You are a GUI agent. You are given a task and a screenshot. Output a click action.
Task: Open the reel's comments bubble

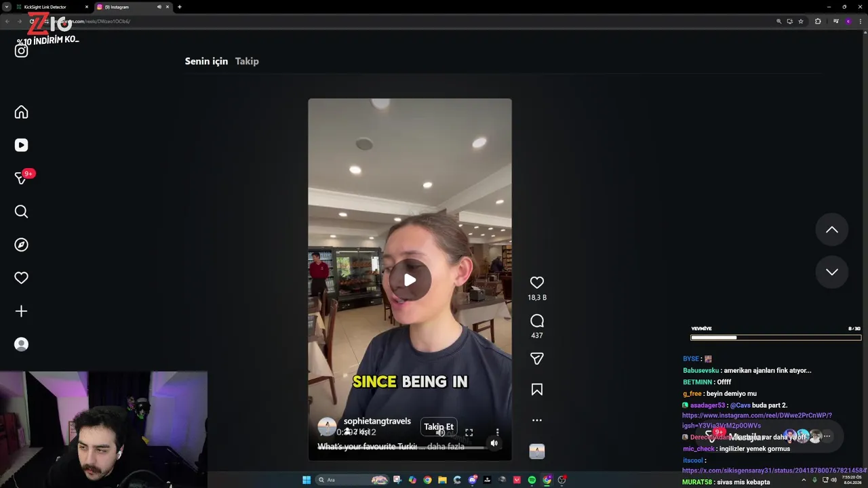[536, 321]
